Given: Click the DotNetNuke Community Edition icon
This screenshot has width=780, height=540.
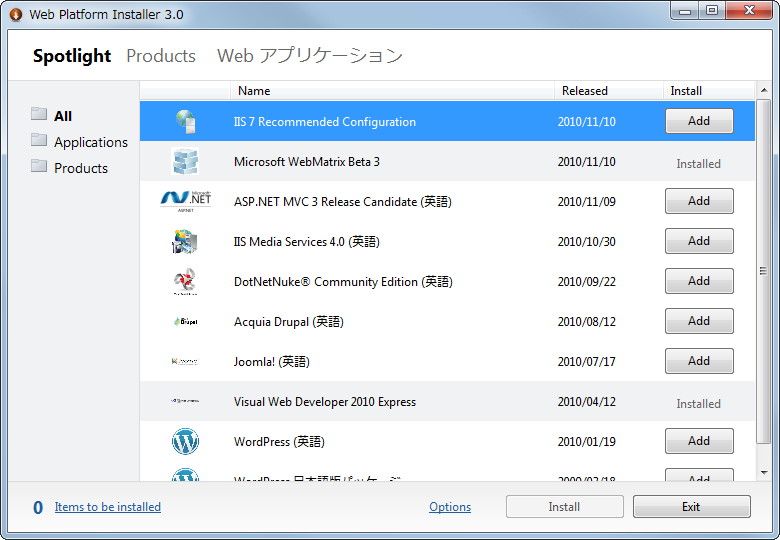Looking at the screenshot, I should [x=185, y=281].
